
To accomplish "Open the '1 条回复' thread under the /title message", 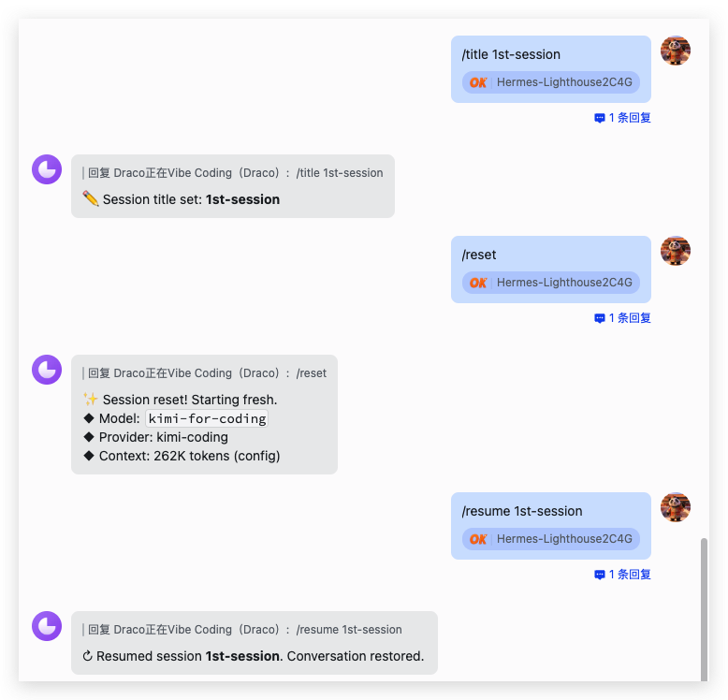I will 623,118.
